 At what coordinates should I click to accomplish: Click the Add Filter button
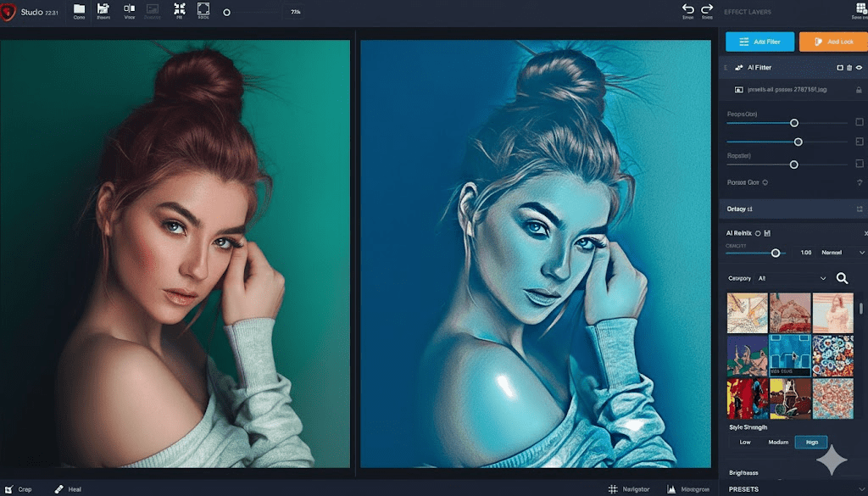(759, 41)
